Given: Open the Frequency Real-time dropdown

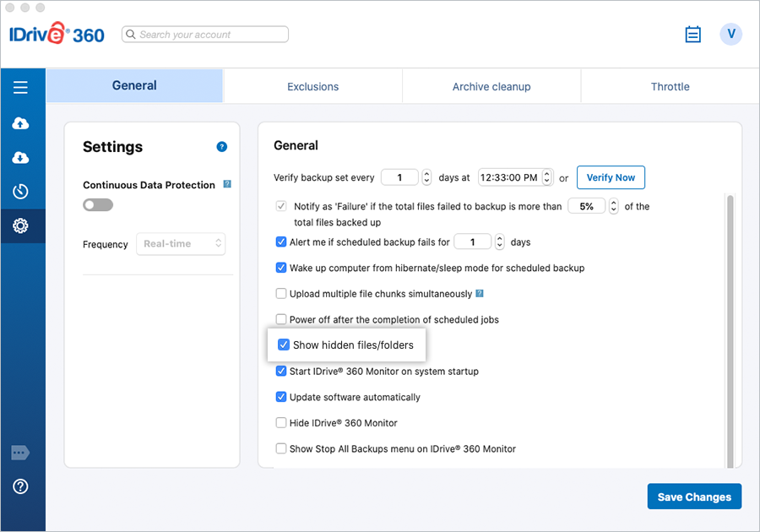Looking at the screenshot, I should 181,244.
